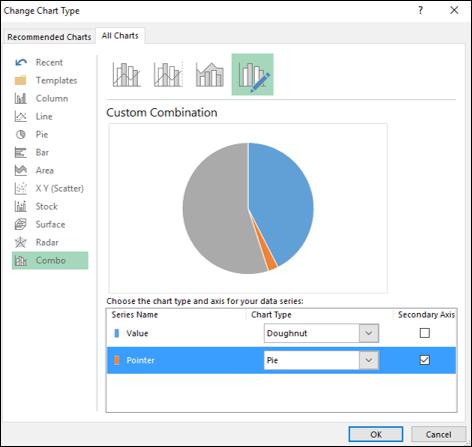The height and width of the screenshot is (447, 472).
Task: Open the Recent charts category
Action: tap(49, 62)
